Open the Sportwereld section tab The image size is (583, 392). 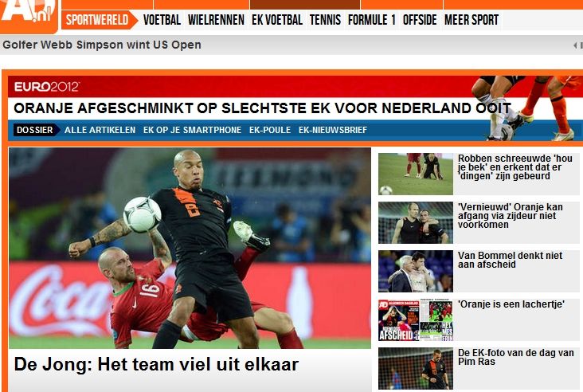tap(97, 20)
